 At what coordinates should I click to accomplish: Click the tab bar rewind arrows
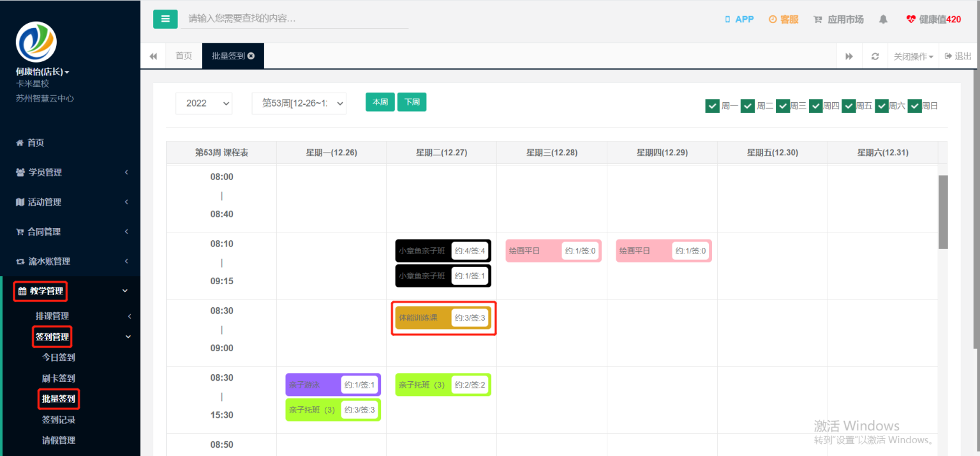click(x=153, y=56)
